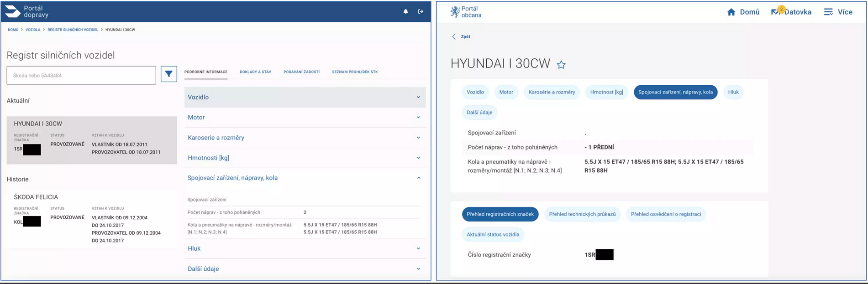Expand the Vozidlo section
868x284 pixels.
(305, 97)
